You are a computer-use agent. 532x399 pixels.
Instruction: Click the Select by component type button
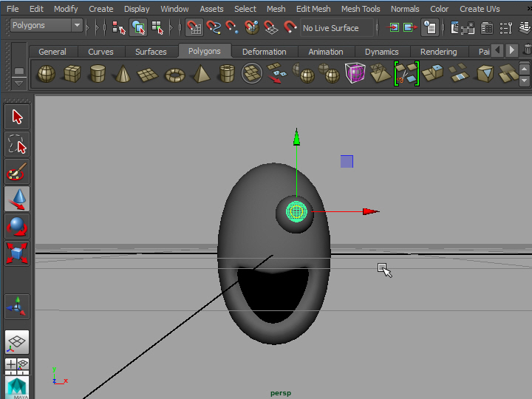[x=157, y=28]
